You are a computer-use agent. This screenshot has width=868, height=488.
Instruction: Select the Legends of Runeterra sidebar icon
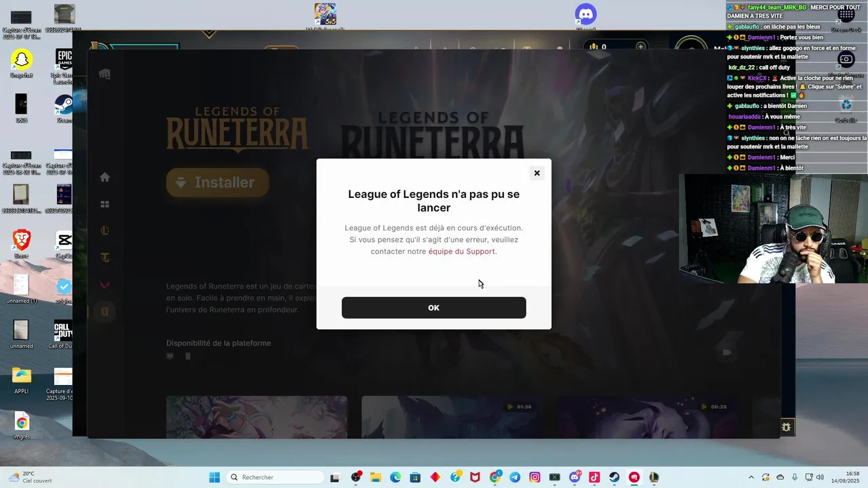(x=104, y=312)
